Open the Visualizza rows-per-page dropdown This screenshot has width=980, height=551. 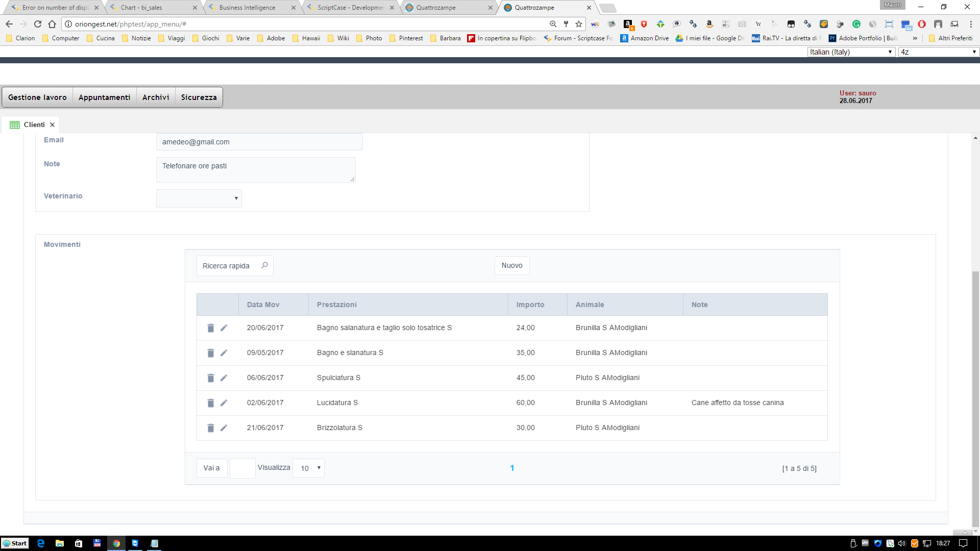point(308,468)
